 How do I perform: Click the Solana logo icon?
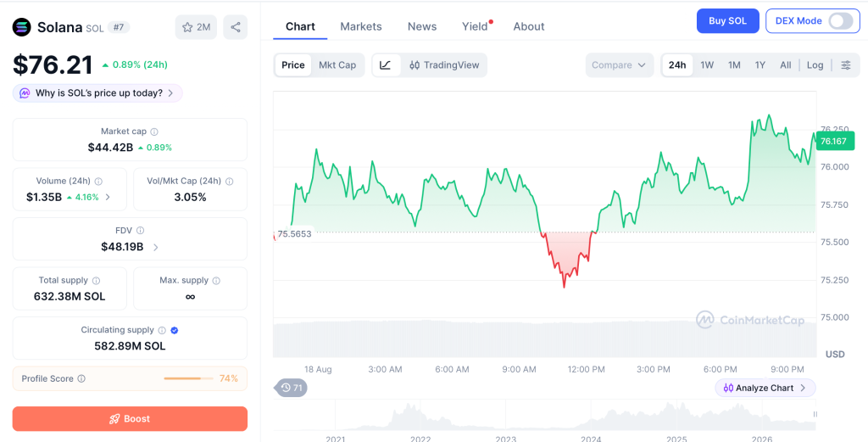(22, 27)
